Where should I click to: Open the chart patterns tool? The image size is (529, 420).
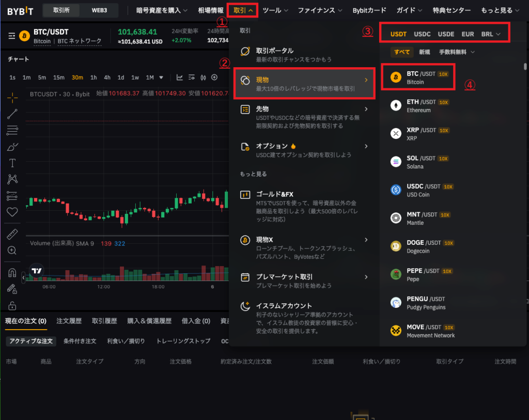pos(12,179)
